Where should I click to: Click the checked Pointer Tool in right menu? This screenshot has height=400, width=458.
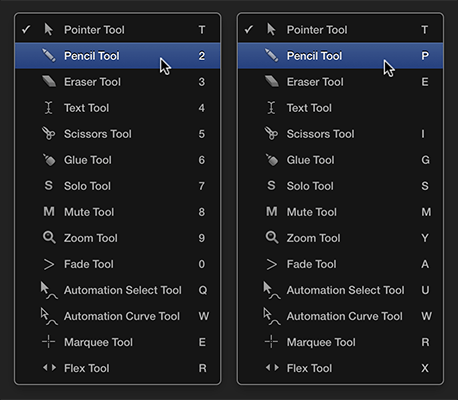340,30
